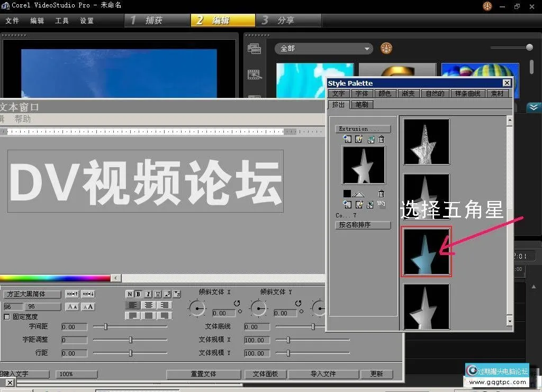Screen dimensions: 542x392
Task: Click the trash icon below the Extrusion button
Action: pos(381,139)
